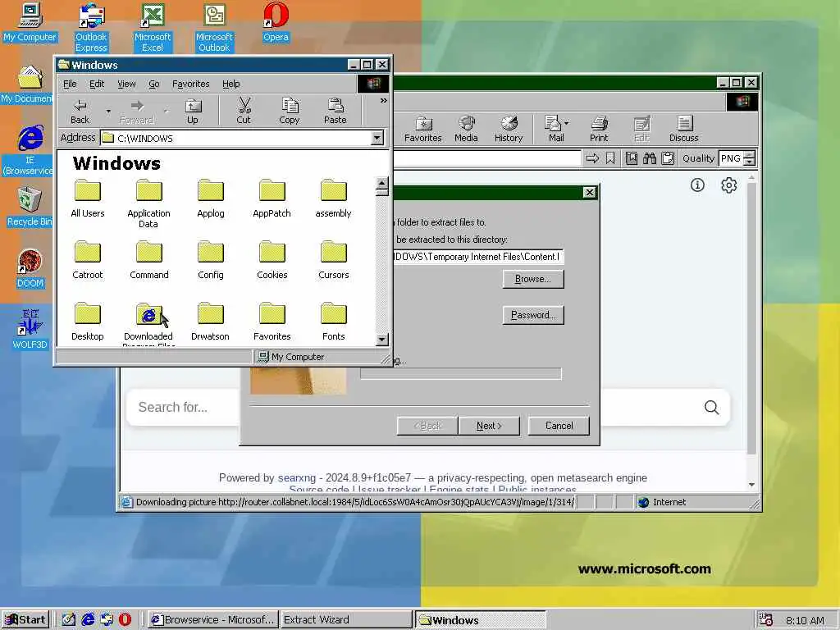The width and height of the screenshot is (840, 630).
Task: Click the Search for... input box
Action: (183, 408)
